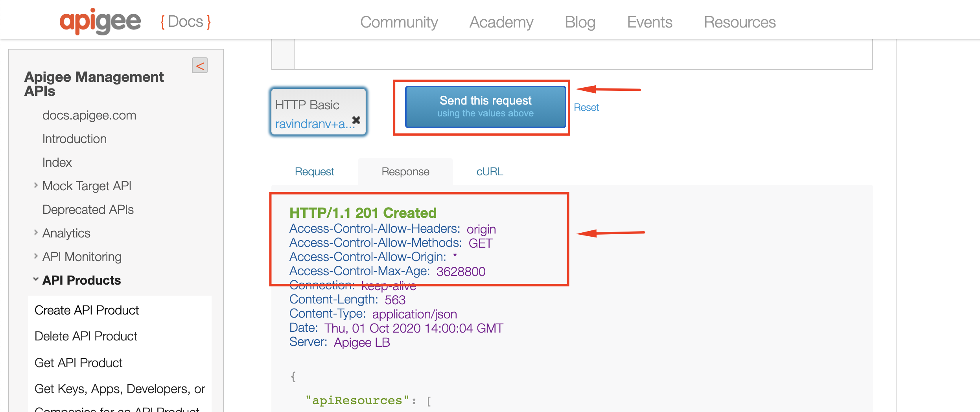Viewport: 980px width, 412px height.
Task: Open the Delete API Product page
Action: [86, 336]
